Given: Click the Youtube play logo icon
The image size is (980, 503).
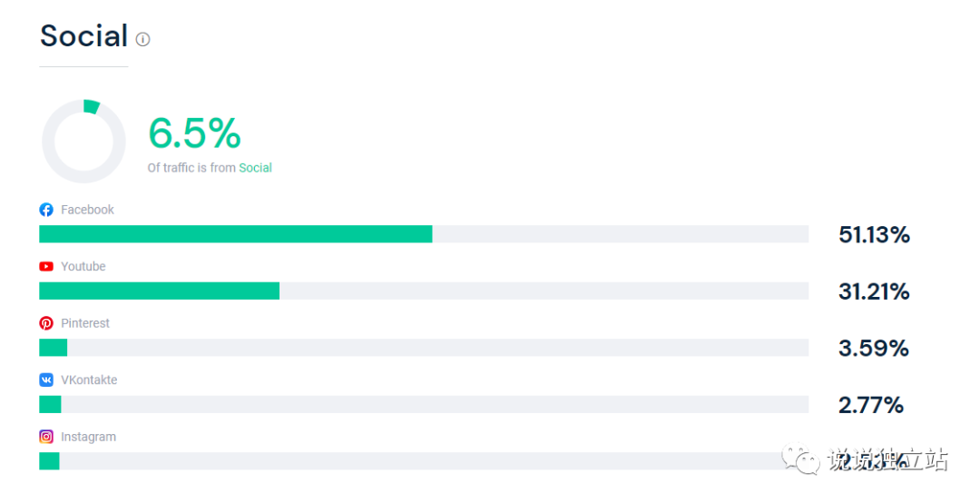Looking at the screenshot, I should (x=46, y=267).
